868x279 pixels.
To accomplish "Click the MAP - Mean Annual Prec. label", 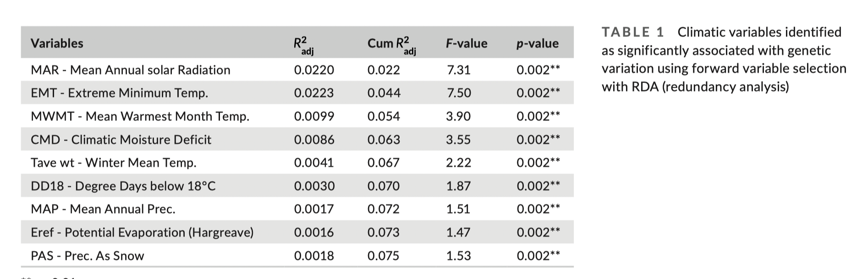I will click(x=103, y=209).
